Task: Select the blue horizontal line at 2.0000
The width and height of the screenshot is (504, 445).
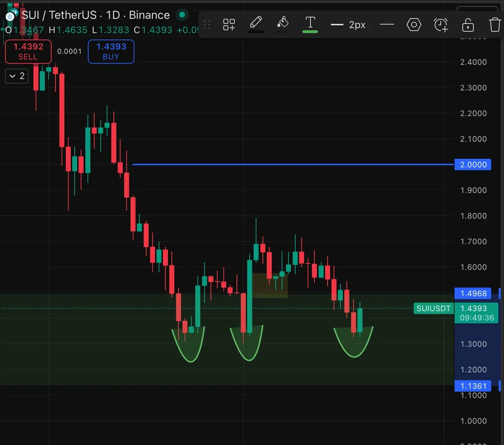Action: coord(293,164)
